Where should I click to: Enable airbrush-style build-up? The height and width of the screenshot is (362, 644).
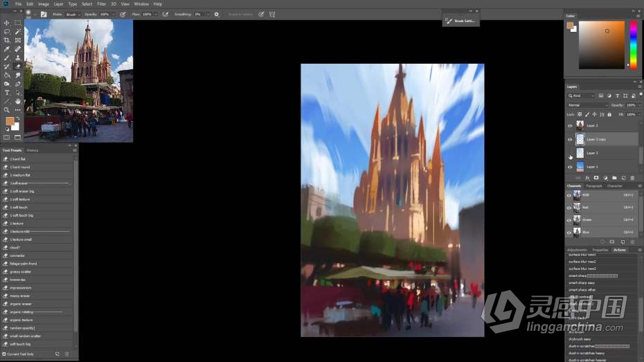[x=165, y=15]
